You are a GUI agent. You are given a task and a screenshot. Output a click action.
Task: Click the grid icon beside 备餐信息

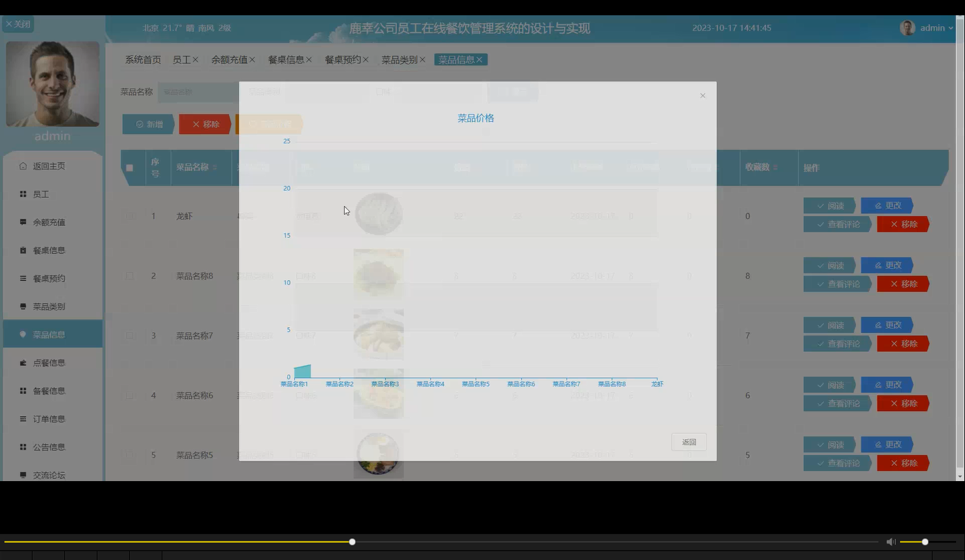pos(23,391)
